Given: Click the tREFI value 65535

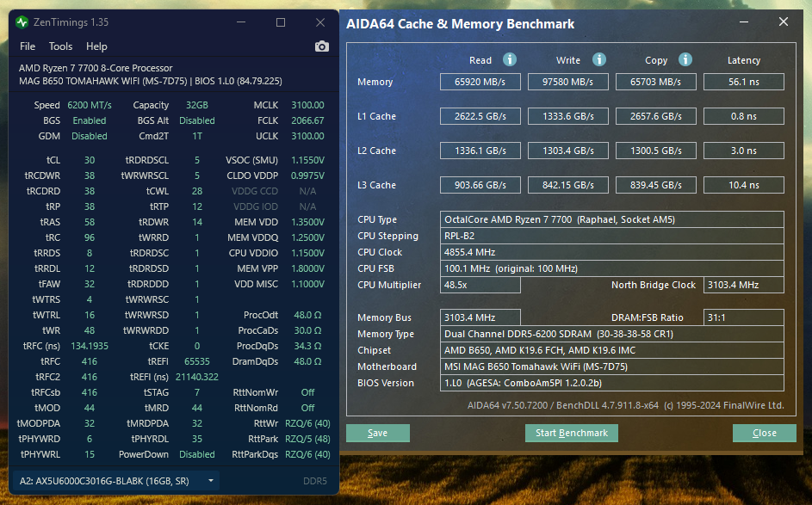Looking at the screenshot, I should (197, 361).
